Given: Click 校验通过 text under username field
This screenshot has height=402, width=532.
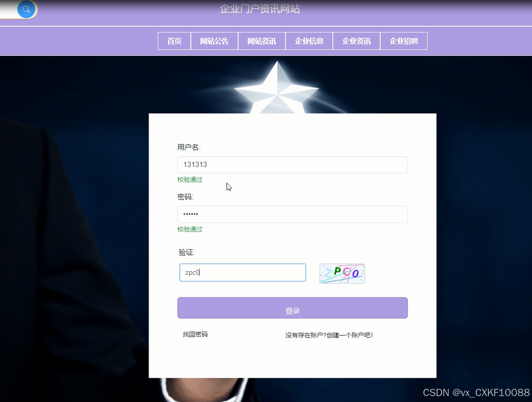Looking at the screenshot, I should tap(190, 180).
